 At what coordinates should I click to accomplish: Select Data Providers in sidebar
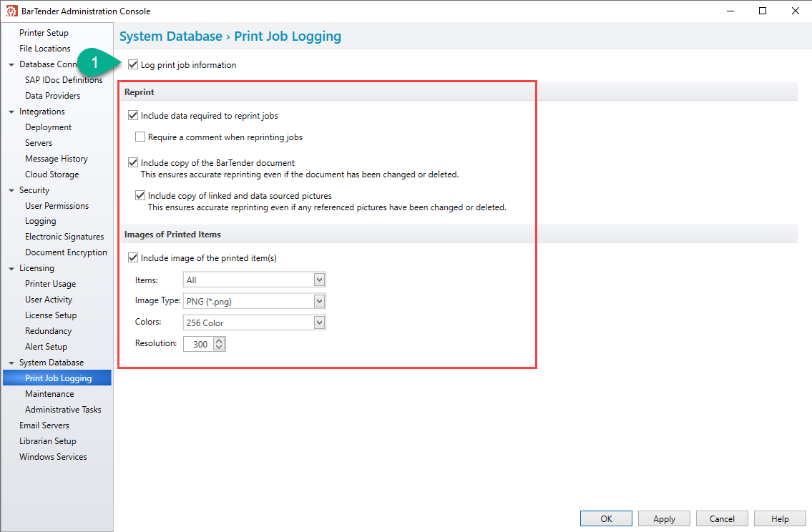[x=53, y=96]
